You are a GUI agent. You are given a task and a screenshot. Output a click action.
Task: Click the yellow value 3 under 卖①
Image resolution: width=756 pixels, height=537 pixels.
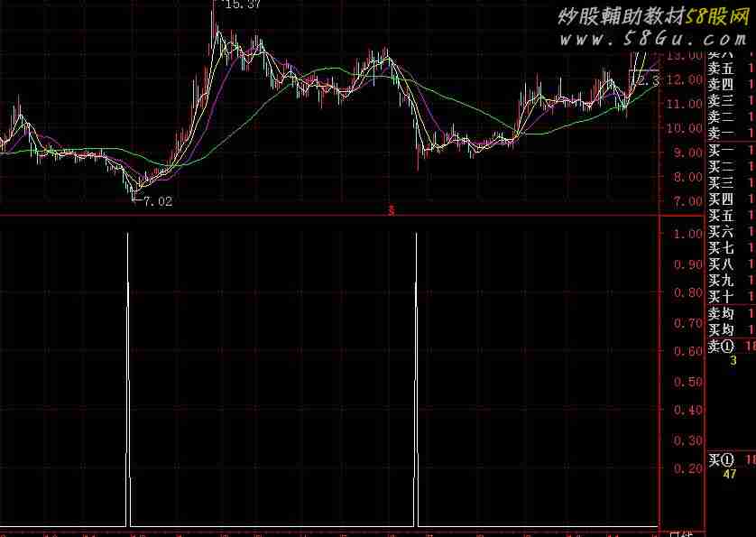(x=733, y=361)
